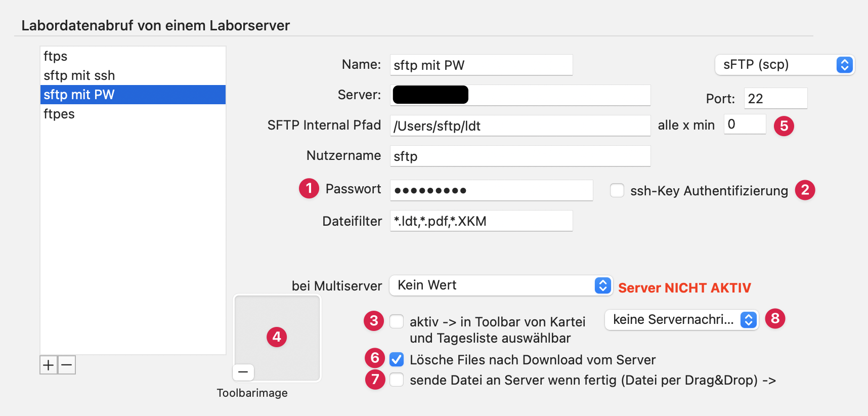Image resolution: width=868 pixels, height=416 pixels.
Task: Select 'ftpes' in the server list
Action: pos(133,114)
